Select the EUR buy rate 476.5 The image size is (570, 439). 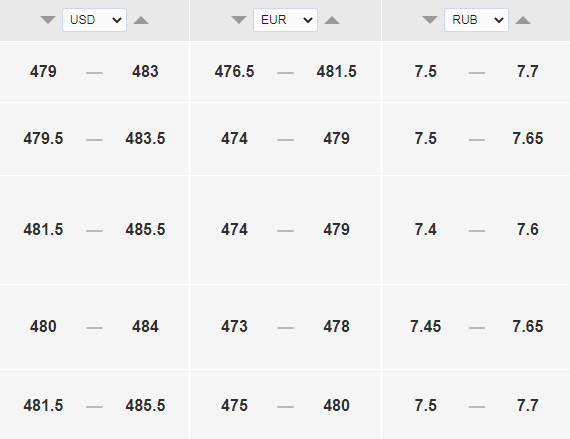[234, 72]
